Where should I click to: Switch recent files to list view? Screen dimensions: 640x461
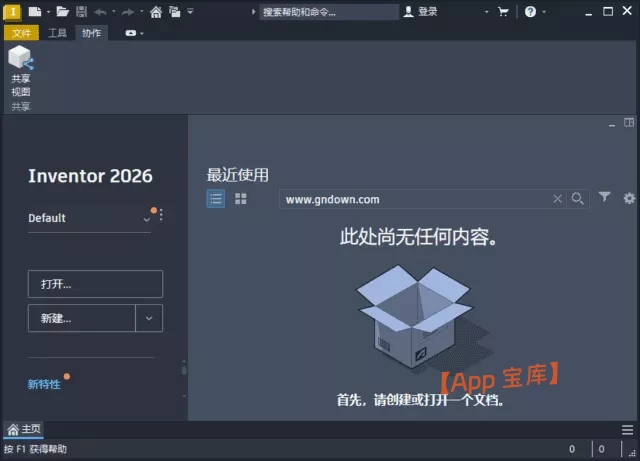click(216, 199)
